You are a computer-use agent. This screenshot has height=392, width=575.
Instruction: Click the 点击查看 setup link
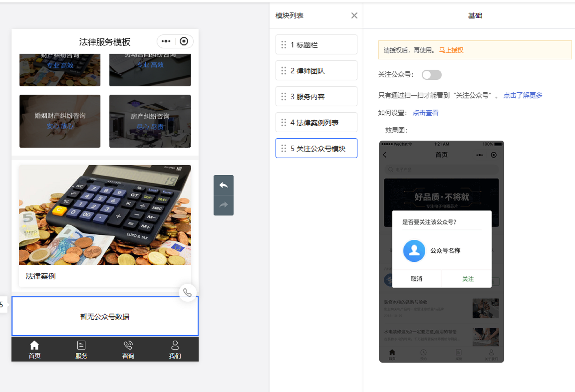click(425, 113)
